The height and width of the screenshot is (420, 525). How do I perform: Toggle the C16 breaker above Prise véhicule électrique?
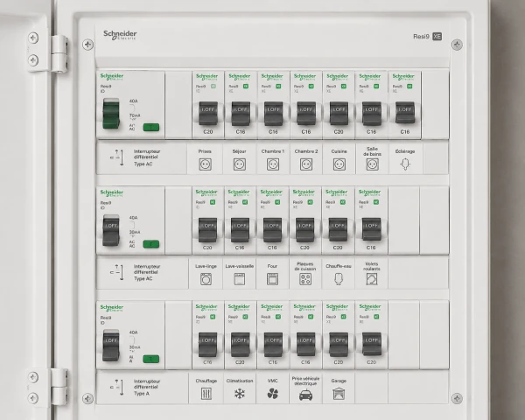(x=305, y=344)
